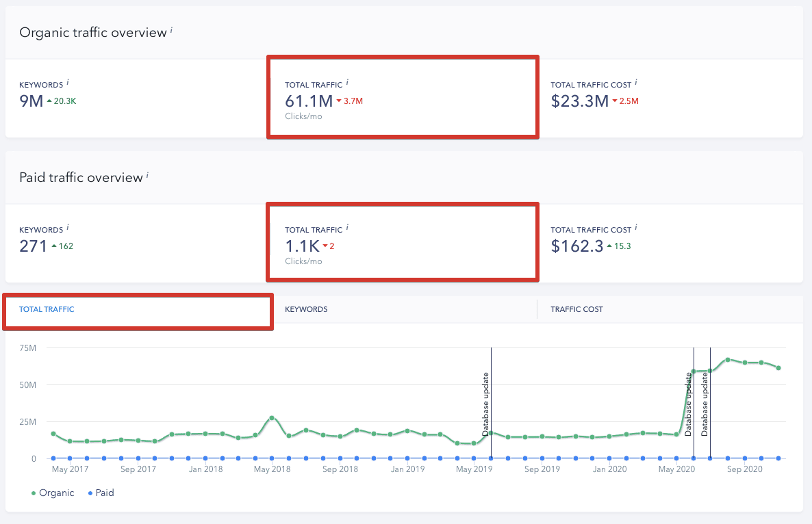
Task: Click the Jan 2018 axis label
Action: [x=205, y=469]
